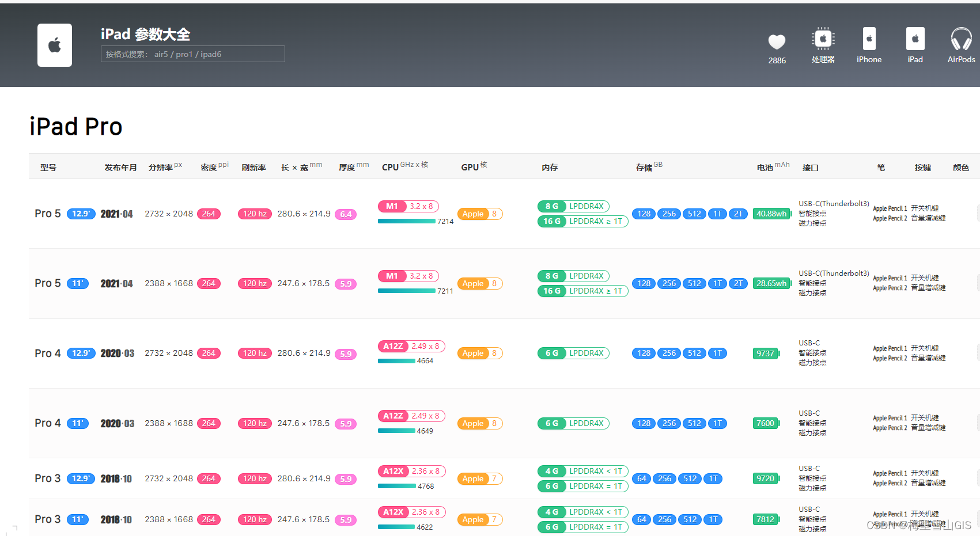Click the Apple 7 GPU badge for Pro 3 12.9

[480, 478]
